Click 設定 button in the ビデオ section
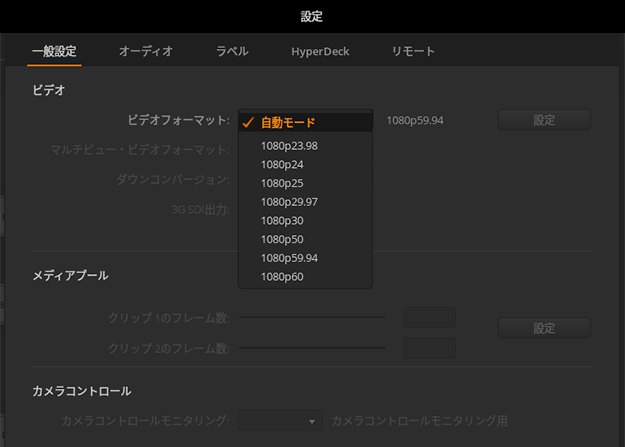This screenshot has height=447, width=625. point(544,120)
